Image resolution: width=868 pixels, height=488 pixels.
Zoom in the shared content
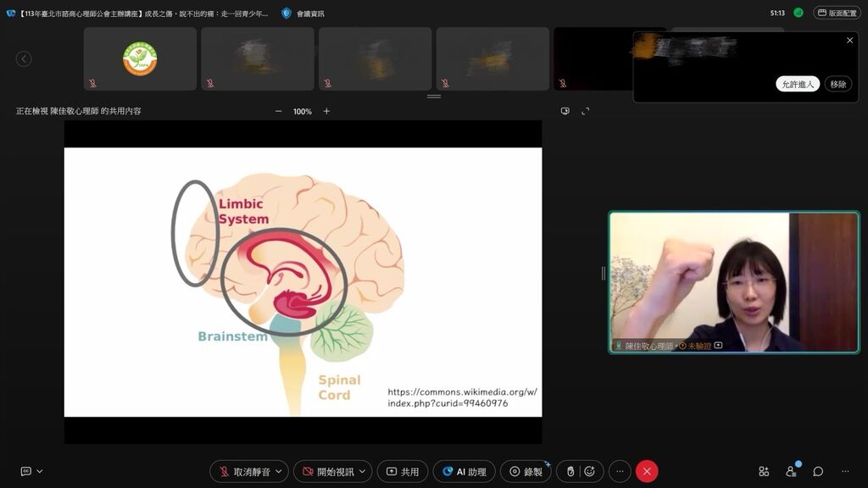[326, 111]
